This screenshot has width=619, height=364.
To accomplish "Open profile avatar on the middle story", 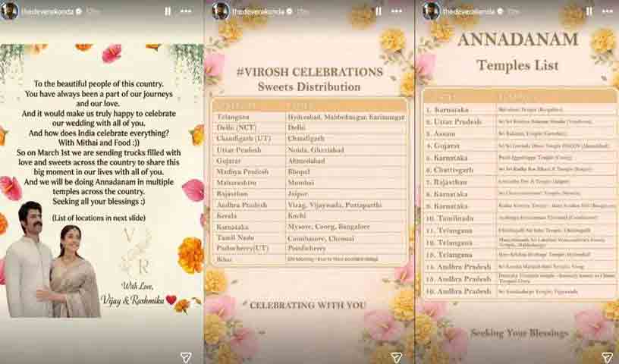I will [x=220, y=11].
